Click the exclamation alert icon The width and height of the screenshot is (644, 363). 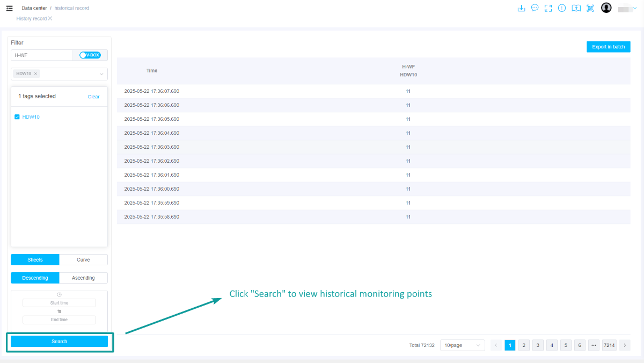click(x=562, y=8)
